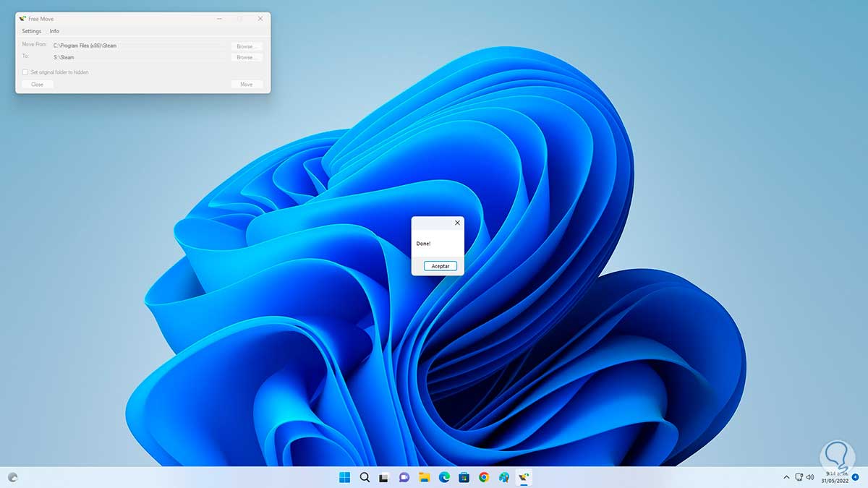The height and width of the screenshot is (488, 868).
Task: Open the notification count badge
Action: [855, 477]
